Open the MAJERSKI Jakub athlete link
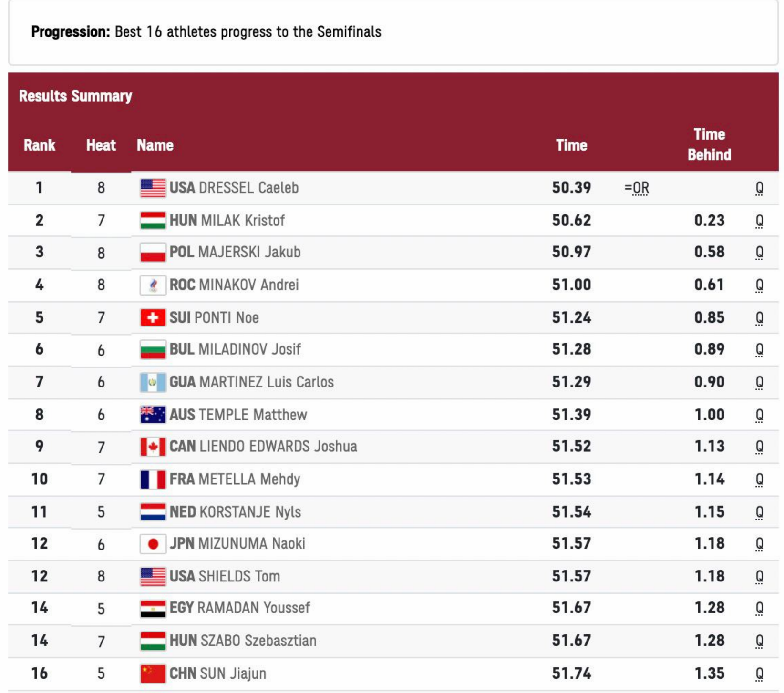Screen dimensions: 784x693 249,252
